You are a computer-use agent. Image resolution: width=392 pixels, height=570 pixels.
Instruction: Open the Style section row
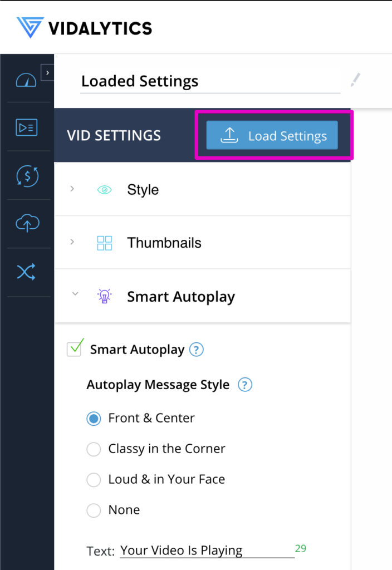click(203, 189)
